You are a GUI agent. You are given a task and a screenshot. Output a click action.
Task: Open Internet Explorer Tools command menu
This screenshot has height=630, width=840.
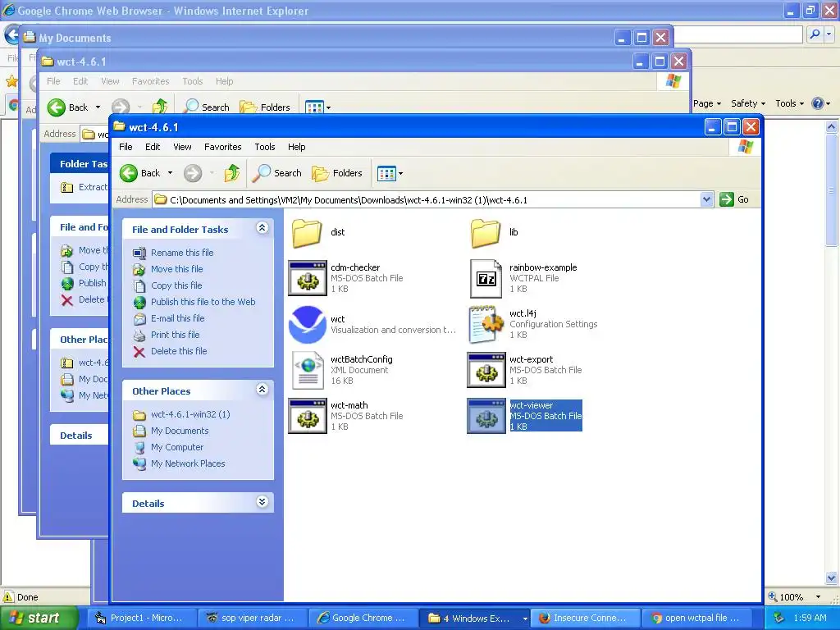click(789, 104)
